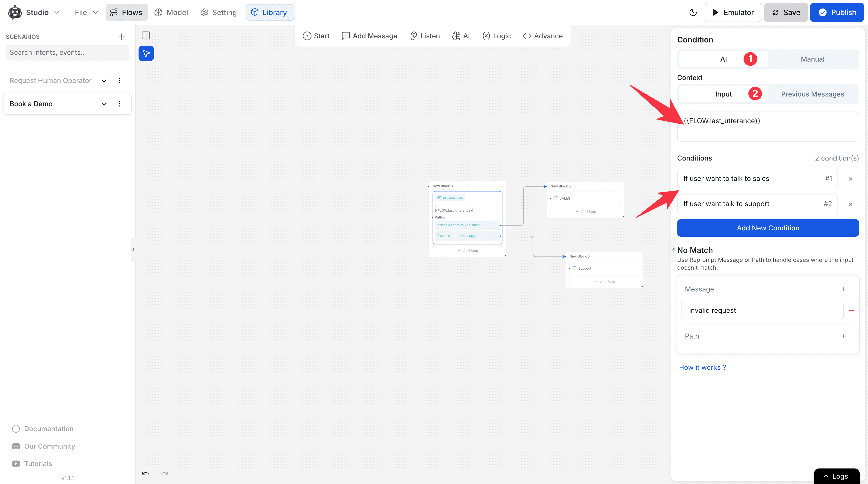Viewport: 868px width, 484px height.
Task: Expand Request Human Operator scenario
Action: click(x=104, y=81)
